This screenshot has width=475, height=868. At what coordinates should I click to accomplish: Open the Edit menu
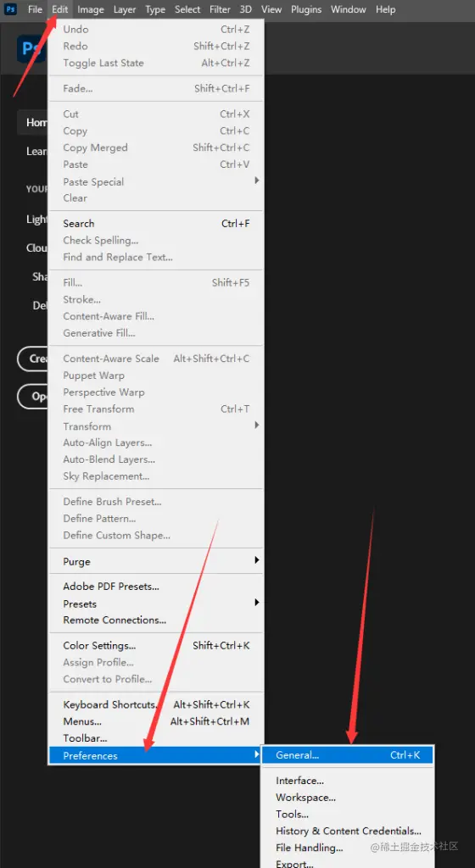pyautogui.click(x=59, y=9)
